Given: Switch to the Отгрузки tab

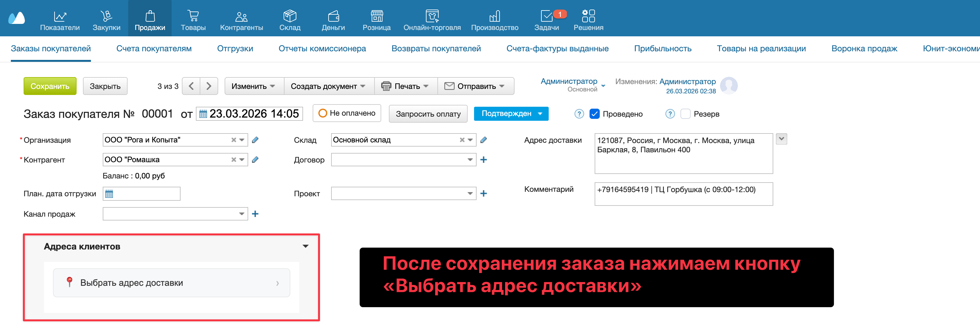Looking at the screenshot, I should 235,49.
